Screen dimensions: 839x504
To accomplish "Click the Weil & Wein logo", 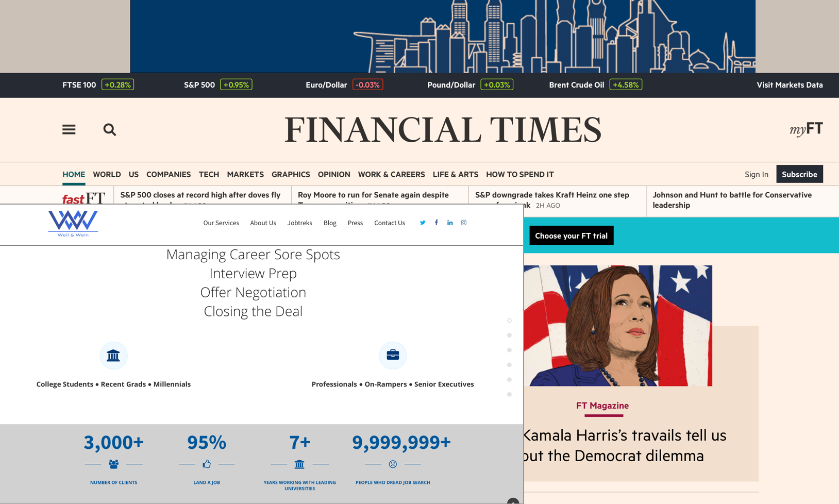I will (73, 224).
